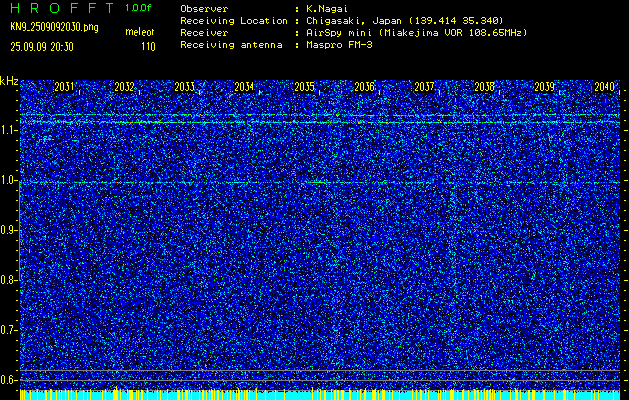This screenshot has height=400, width=629.
Task: Click the 1.0 frequency axis label
Action: tap(7, 180)
